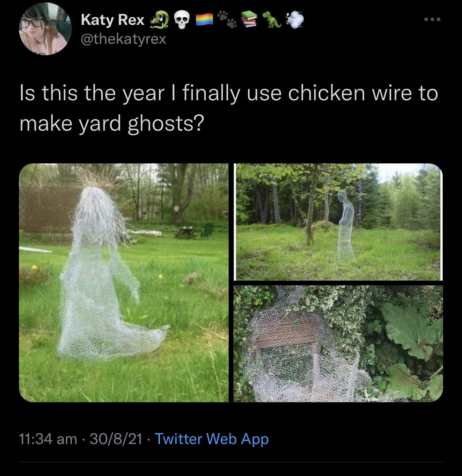The image size is (462, 476).
Task: Click the paw prints emoji in the name
Action: (228, 19)
